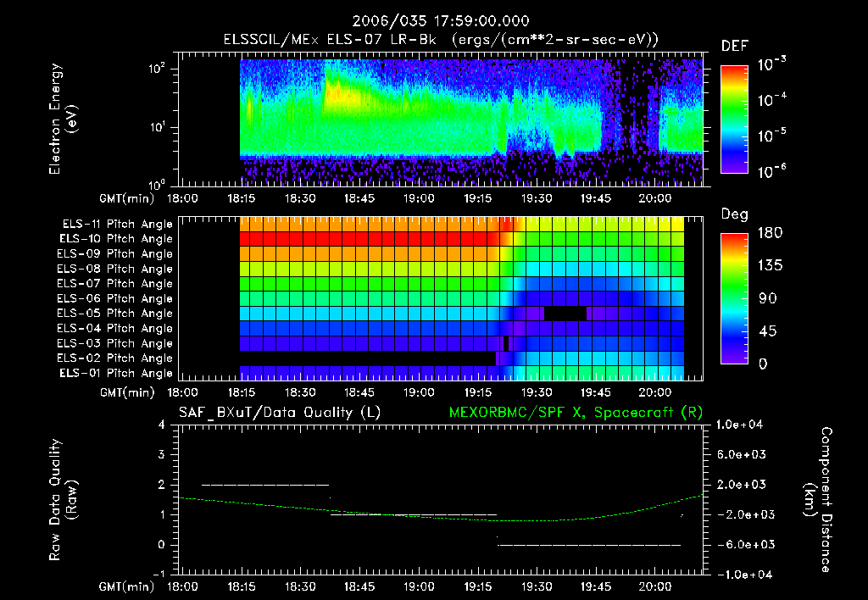The height and width of the screenshot is (600, 868).
Task: Select the Electron Energy (eV) axis label
Action: click(x=63, y=119)
